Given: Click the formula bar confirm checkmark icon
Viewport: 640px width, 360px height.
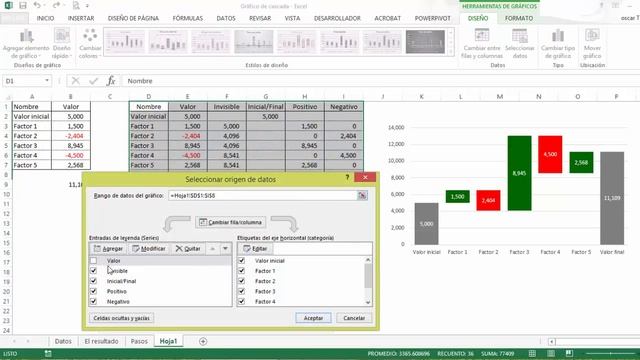Looking at the screenshot, I should 93,81.
